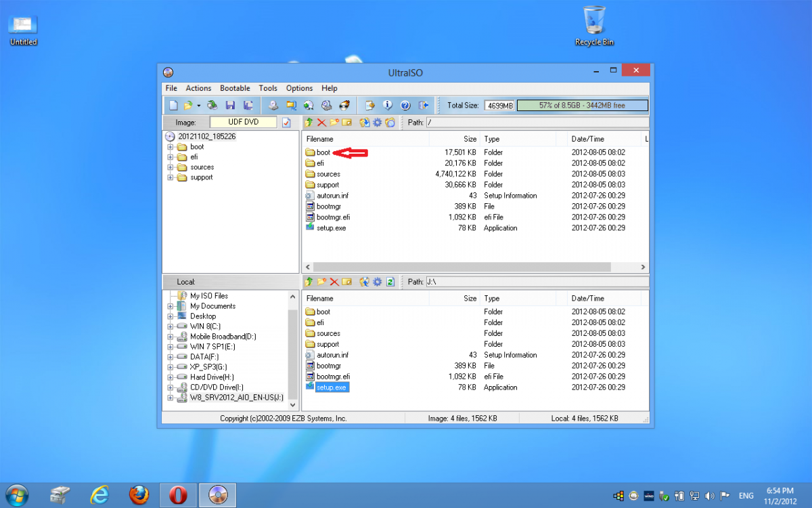The image size is (812, 508).
Task: Click the Total Size 4699MB field
Action: (499, 106)
